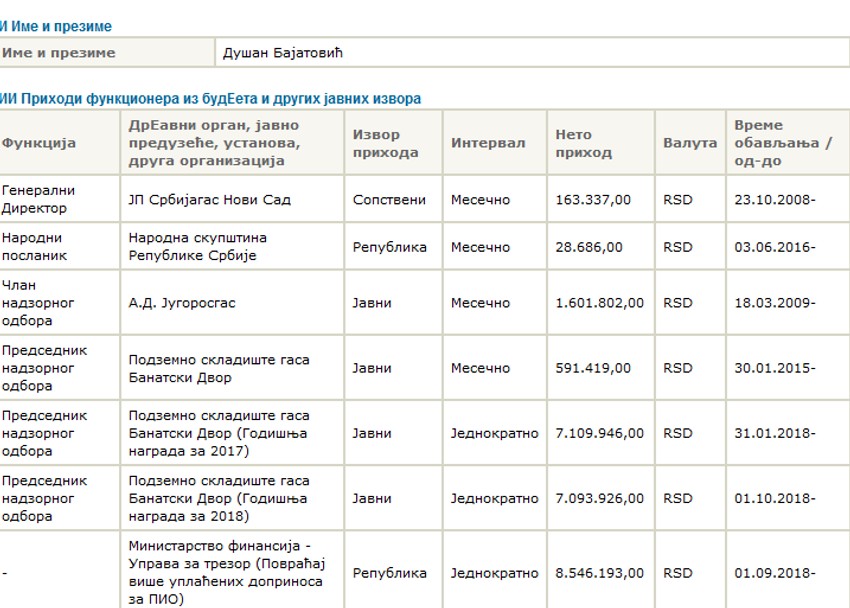The width and height of the screenshot is (850, 608).
Task: Click the Сопствени income source cell
Action: (388, 199)
